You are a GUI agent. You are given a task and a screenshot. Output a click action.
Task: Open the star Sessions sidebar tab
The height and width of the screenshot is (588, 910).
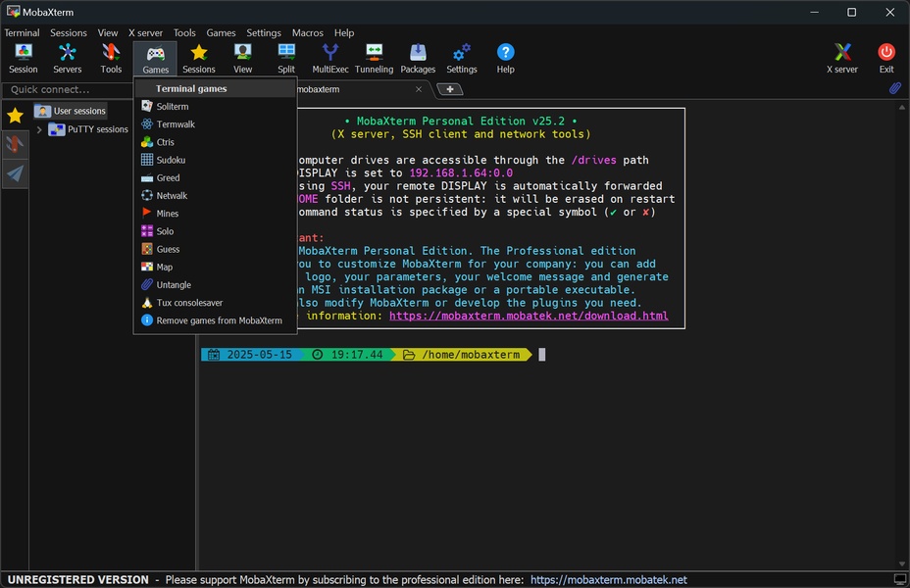click(x=15, y=116)
